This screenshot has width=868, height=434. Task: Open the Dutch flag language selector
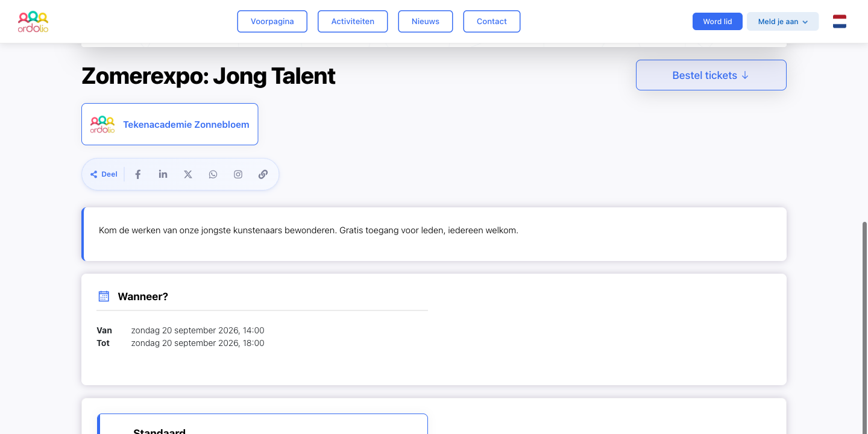840,22
